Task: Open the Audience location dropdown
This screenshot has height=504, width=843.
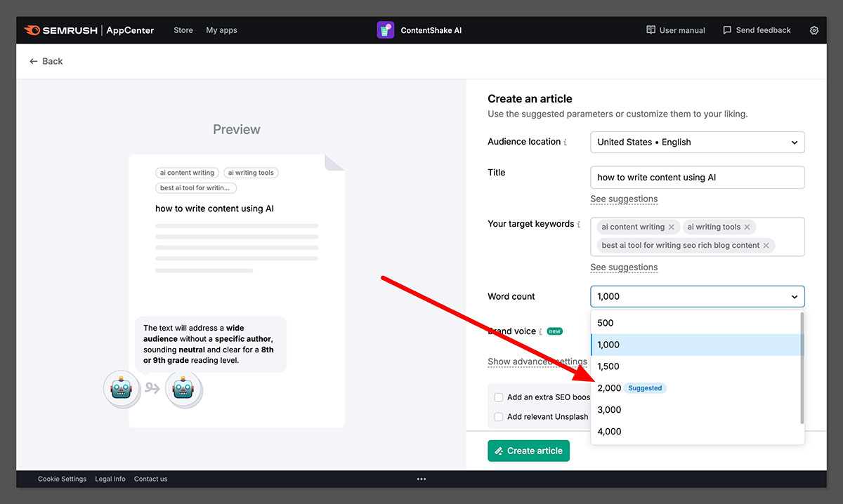Action: pos(697,142)
